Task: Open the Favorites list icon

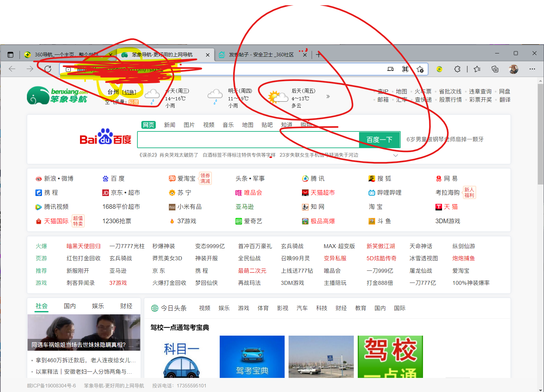Action: tap(477, 69)
